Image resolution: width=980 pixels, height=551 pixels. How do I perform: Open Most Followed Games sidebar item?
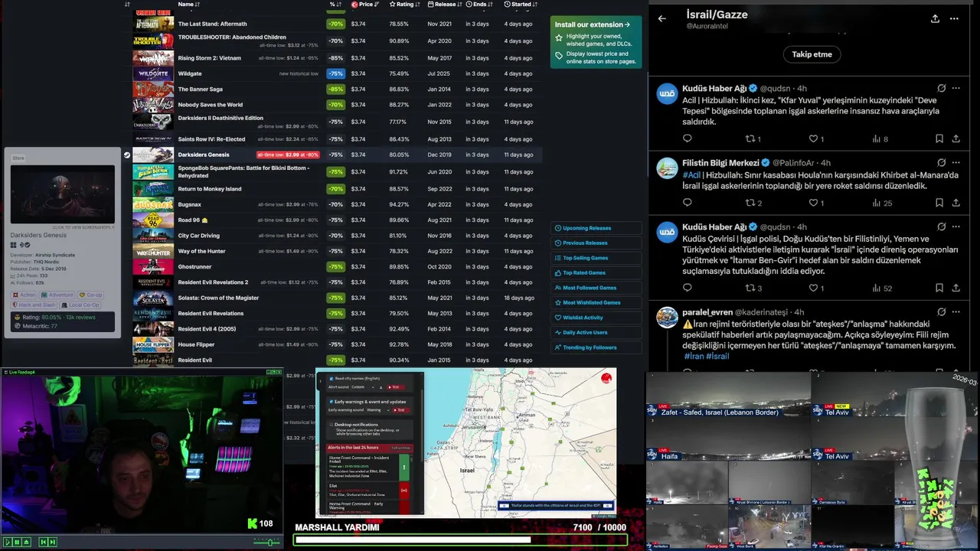click(596, 288)
